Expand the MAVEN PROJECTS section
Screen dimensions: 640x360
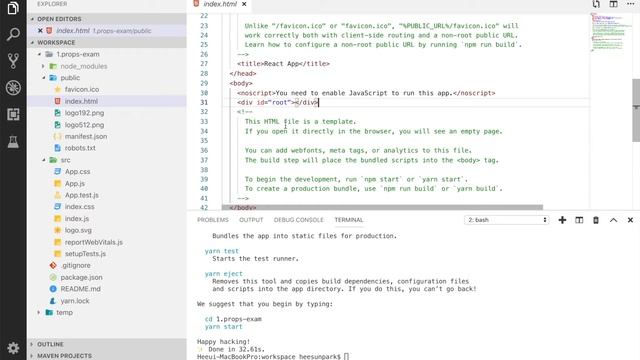(x=107, y=356)
